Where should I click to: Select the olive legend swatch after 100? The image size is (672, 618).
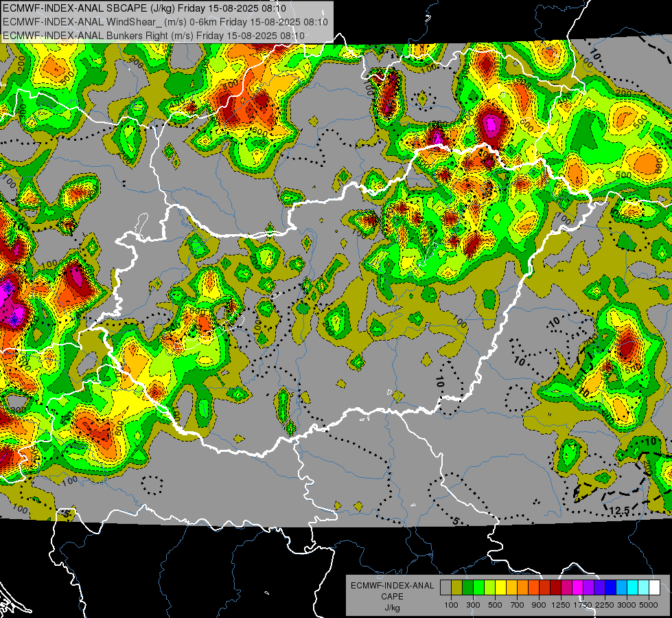457,588
